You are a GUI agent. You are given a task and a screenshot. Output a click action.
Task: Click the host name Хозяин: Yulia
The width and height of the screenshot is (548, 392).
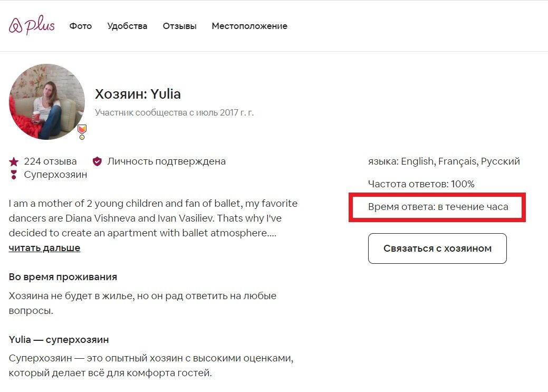click(x=138, y=94)
